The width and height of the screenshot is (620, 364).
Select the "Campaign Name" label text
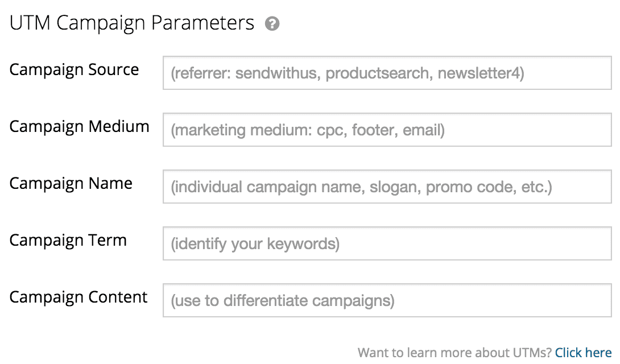click(71, 184)
